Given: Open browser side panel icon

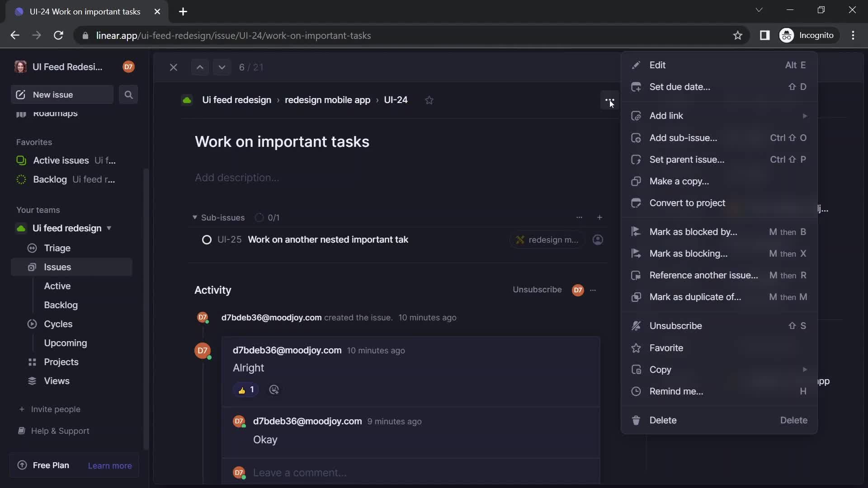Looking at the screenshot, I should (764, 35).
